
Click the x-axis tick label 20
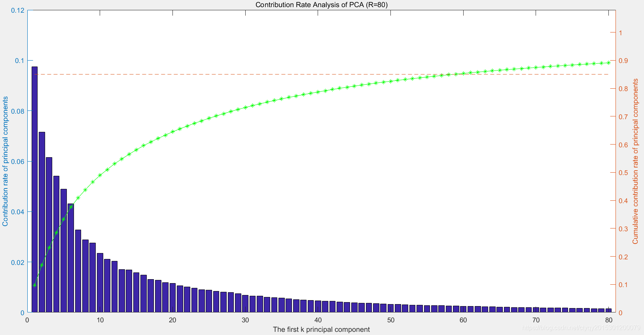point(172,320)
